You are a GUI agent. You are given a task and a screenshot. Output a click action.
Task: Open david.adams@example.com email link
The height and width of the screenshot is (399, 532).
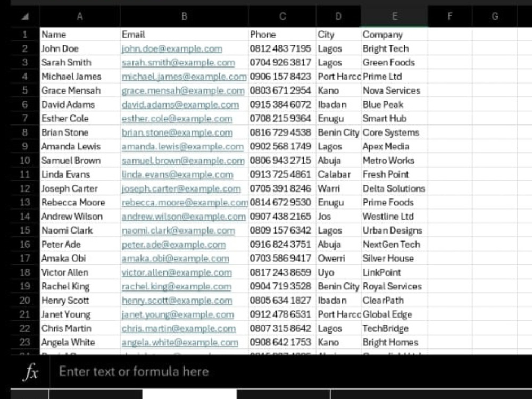click(180, 104)
